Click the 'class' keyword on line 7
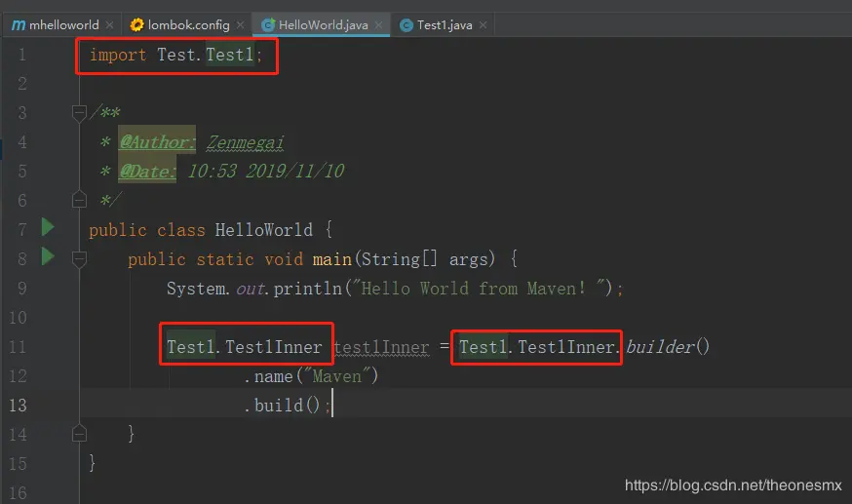Screen dimensions: 852x504 181,230
